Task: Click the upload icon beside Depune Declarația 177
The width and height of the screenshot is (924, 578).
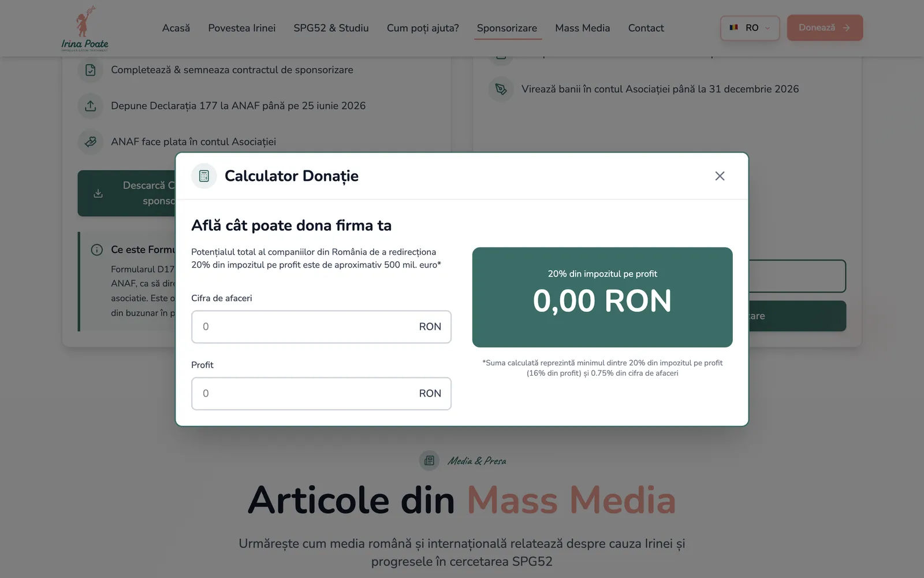Action: click(x=91, y=106)
